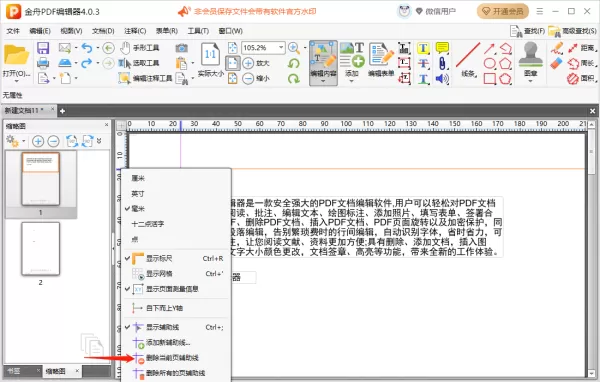Expand the 添加 add dropdown arrow

point(352,81)
